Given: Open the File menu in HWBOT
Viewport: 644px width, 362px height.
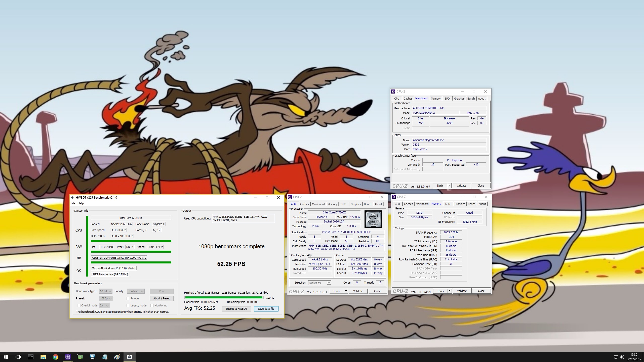Looking at the screenshot, I should pyautogui.click(x=73, y=203).
